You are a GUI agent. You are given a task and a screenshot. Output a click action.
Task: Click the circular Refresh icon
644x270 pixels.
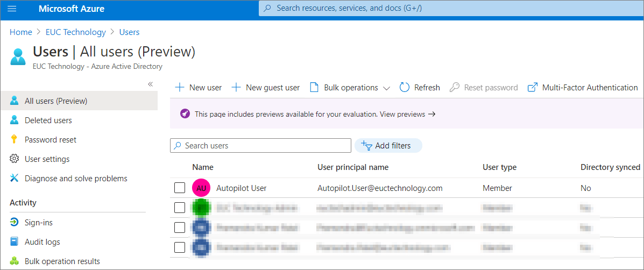405,88
